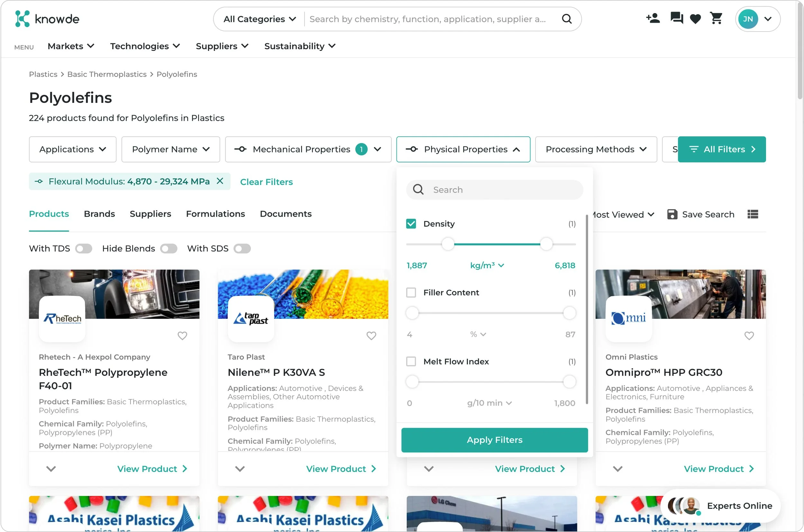This screenshot has height=532, width=804.
Task: Check the Filler Content checkbox
Action: 411,292
